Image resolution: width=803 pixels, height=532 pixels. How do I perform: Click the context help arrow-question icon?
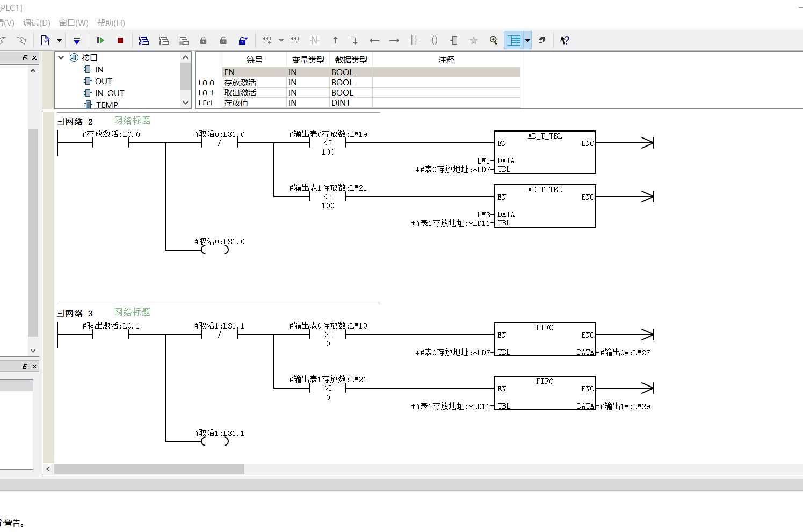[x=565, y=40]
